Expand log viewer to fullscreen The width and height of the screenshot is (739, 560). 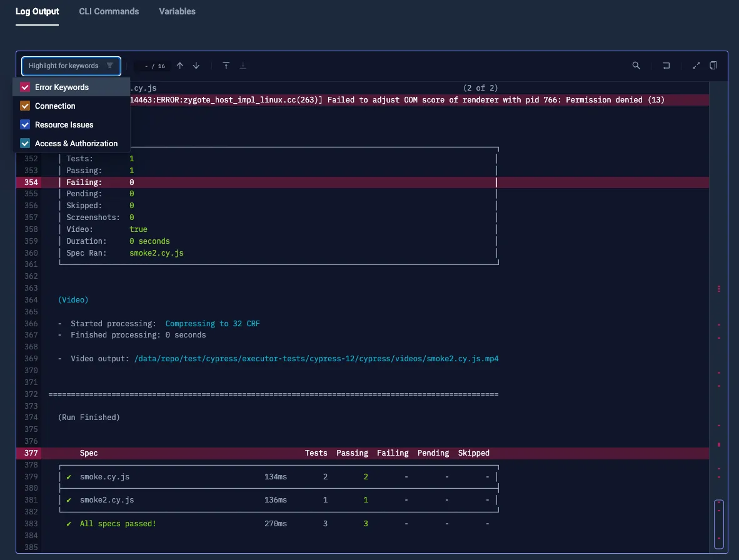696,66
